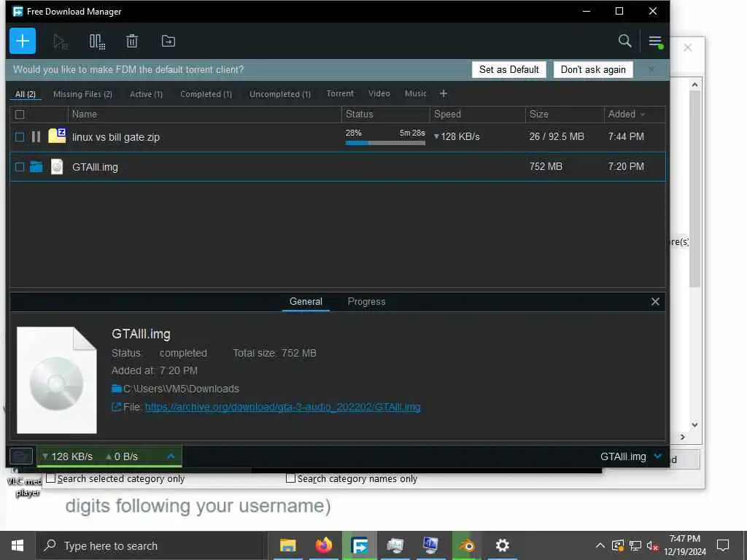Open Firefox from taskbar
This screenshot has height=560, width=747.
pyautogui.click(x=323, y=545)
